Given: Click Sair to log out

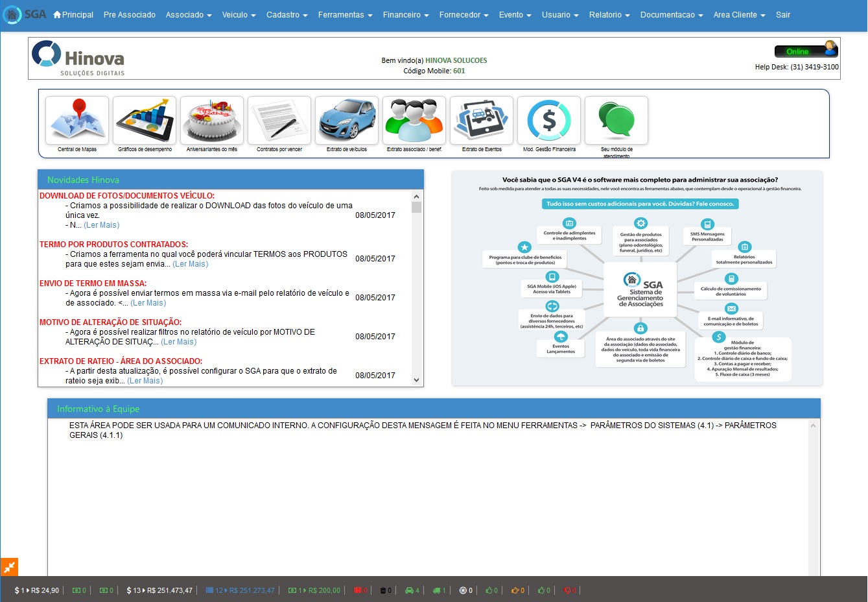Looking at the screenshot, I should pyautogui.click(x=783, y=15).
